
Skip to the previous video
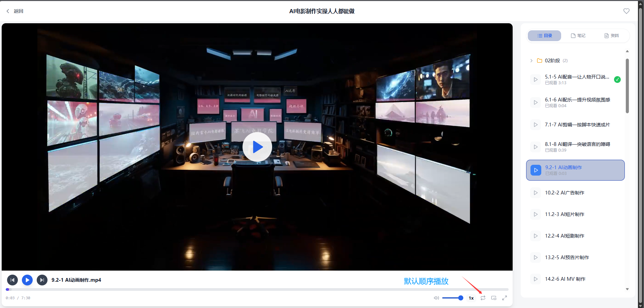click(12, 280)
